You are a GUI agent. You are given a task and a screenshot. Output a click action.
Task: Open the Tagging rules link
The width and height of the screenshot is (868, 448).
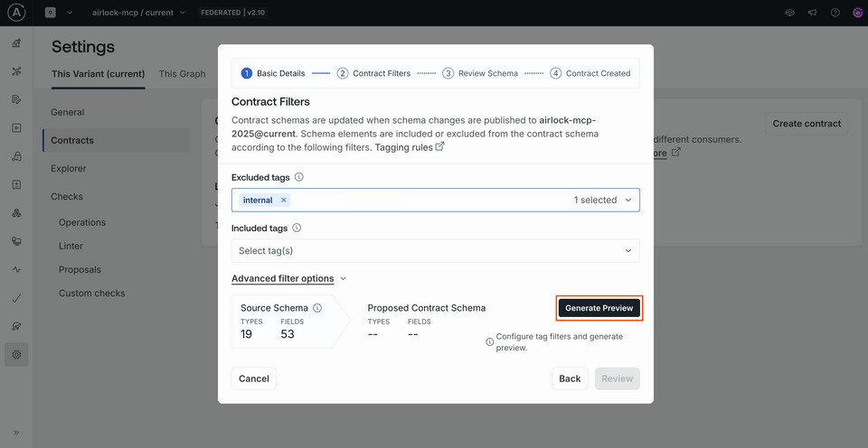[409, 147]
